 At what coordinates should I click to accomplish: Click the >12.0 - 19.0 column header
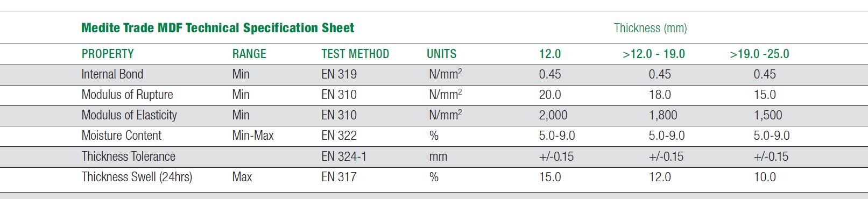pyautogui.click(x=654, y=54)
